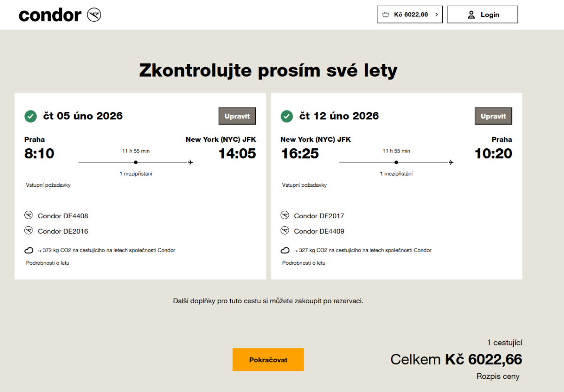Viewport: 564px width, 392px height.
Task: Click green checkmark for 05 úno 2026 flight
Action: (x=31, y=116)
